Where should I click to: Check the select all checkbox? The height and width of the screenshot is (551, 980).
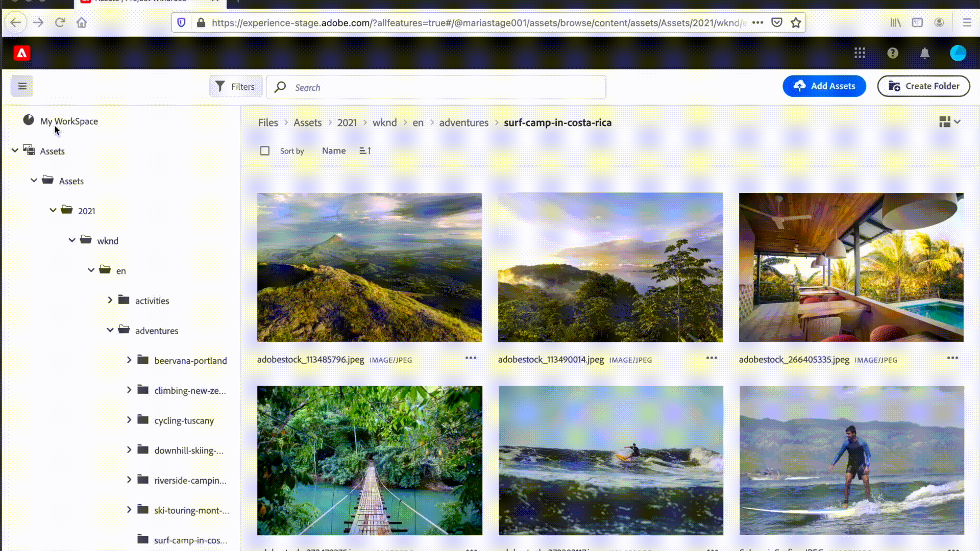point(264,151)
